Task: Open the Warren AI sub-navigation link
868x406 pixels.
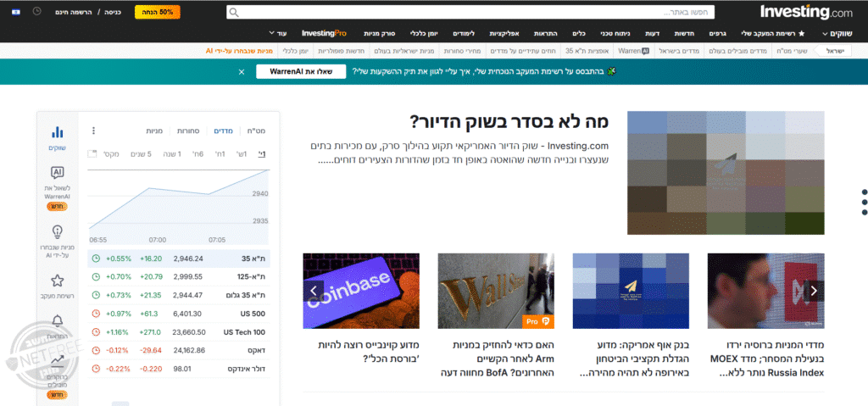Action: (x=633, y=51)
